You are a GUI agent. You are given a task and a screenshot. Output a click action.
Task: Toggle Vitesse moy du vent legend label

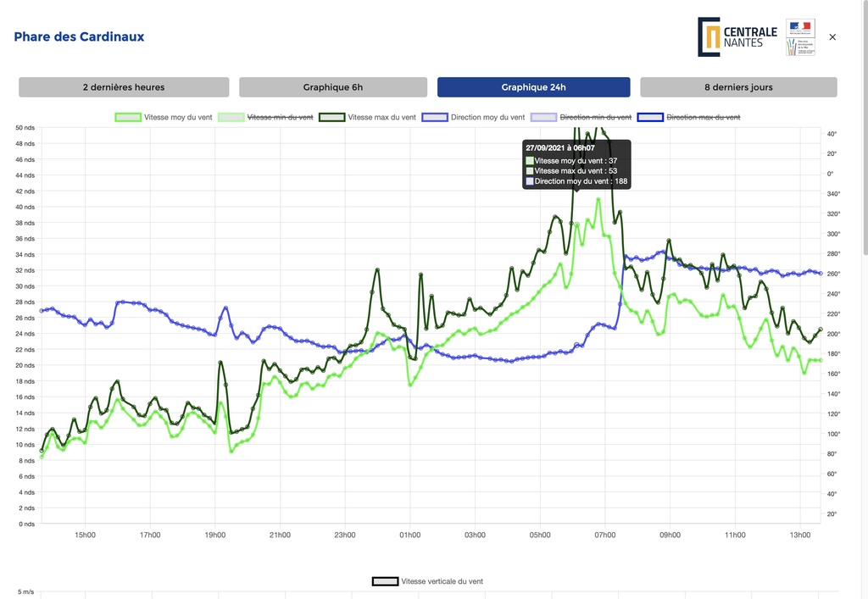tap(178, 117)
